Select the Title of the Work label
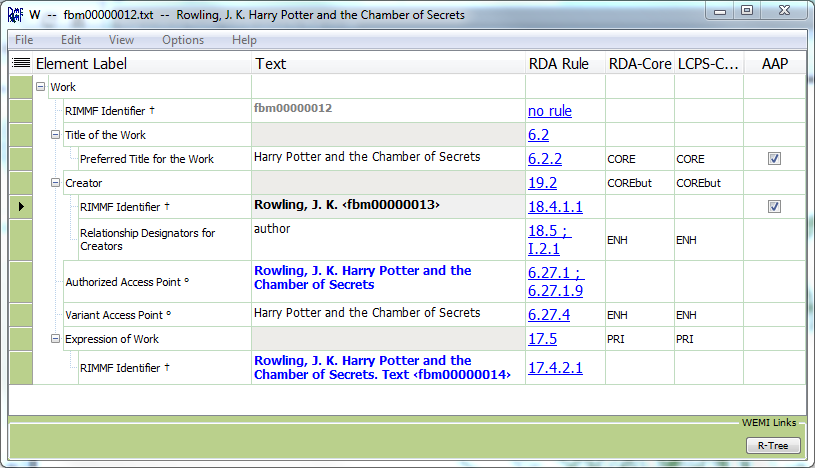This screenshot has height=468, width=815. (106, 135)
